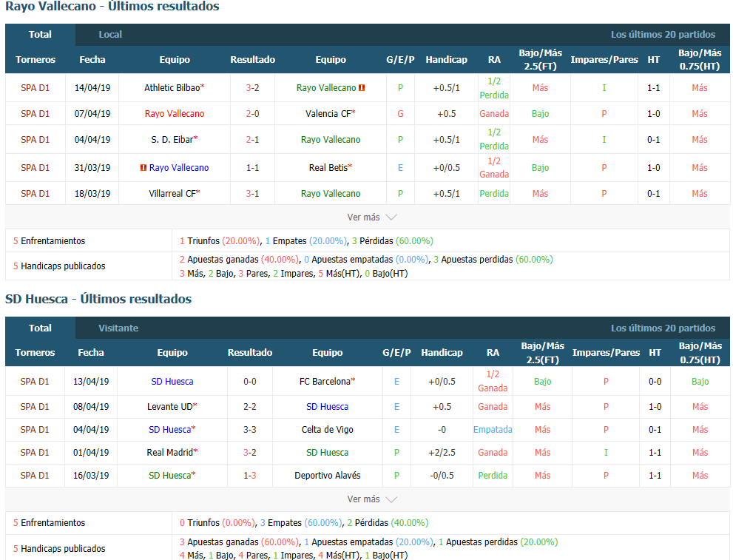Open Villarreal CF team link

pos(172,194)
